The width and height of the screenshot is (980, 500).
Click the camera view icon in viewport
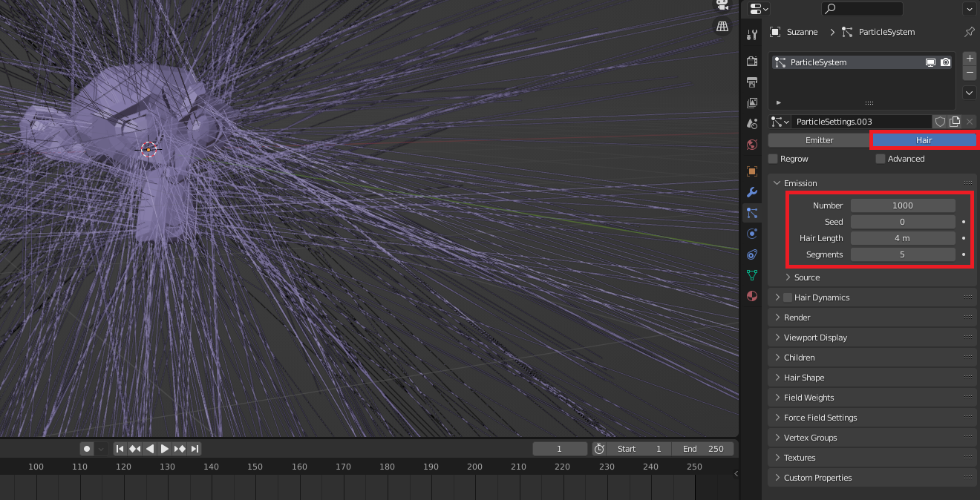pos(722,4)
